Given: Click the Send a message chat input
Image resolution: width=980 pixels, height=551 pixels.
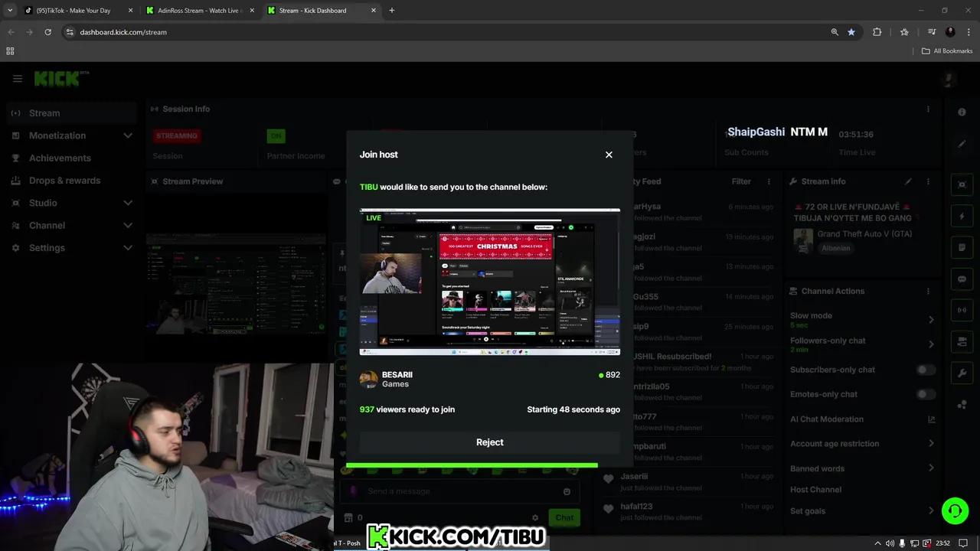Looking at the screenshot, I should tap(436, 491).
